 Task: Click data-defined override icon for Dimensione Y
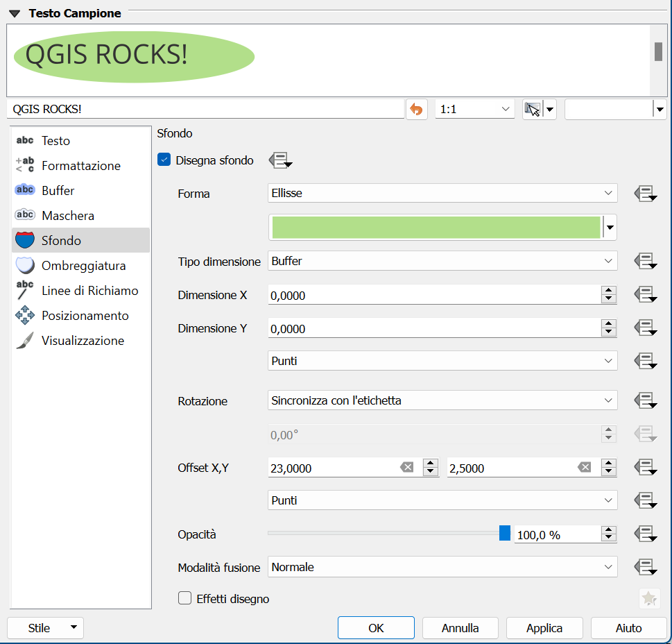646,328
